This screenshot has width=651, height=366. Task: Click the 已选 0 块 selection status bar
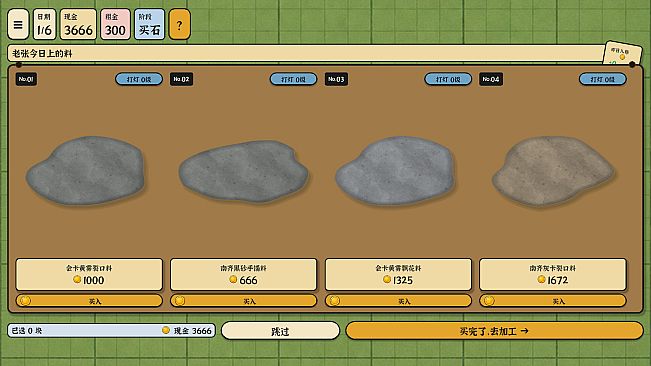(x=111, y=331)
